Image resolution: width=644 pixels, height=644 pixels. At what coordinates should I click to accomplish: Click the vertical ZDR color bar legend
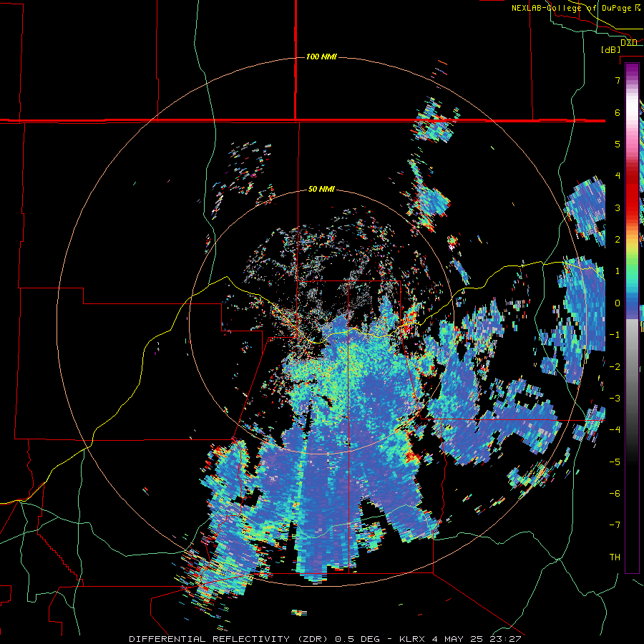tap(632, 318)
